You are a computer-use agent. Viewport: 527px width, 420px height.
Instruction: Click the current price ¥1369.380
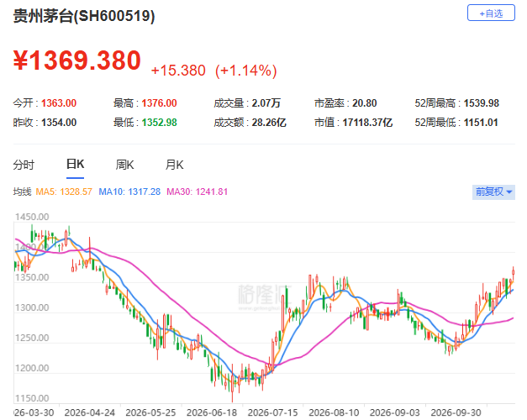[x=77, y=60]
